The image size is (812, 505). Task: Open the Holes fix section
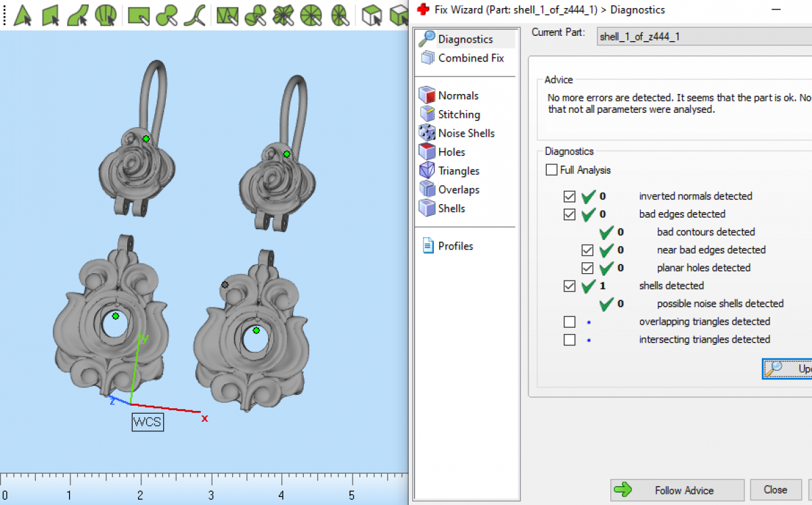[x=451, y=152]
